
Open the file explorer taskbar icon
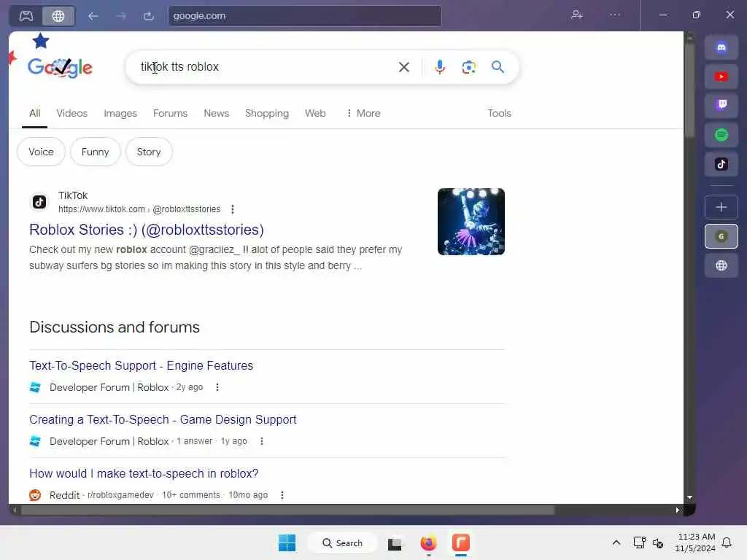(x=395, y=543)
